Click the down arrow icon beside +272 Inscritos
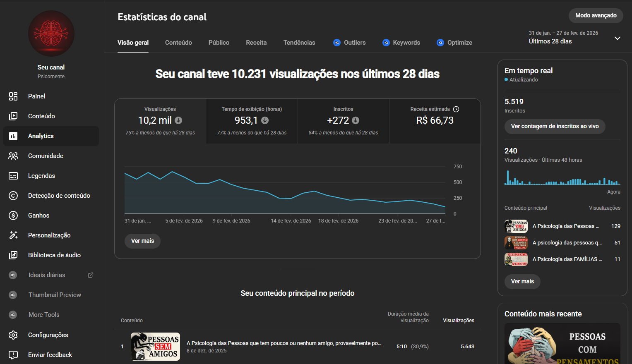The width and height of the screenshot is (632, 364). [x=356, y=120]
